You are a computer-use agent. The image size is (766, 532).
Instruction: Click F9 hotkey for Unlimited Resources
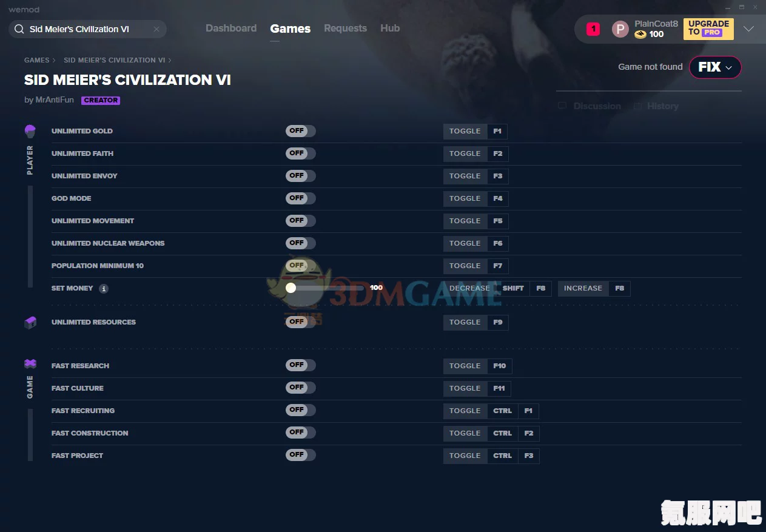click(x=498, y=322)
